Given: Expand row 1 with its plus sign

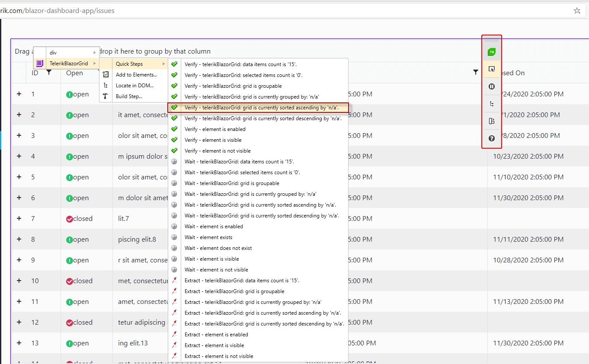Looking at the screenshot, I should 19,94.
